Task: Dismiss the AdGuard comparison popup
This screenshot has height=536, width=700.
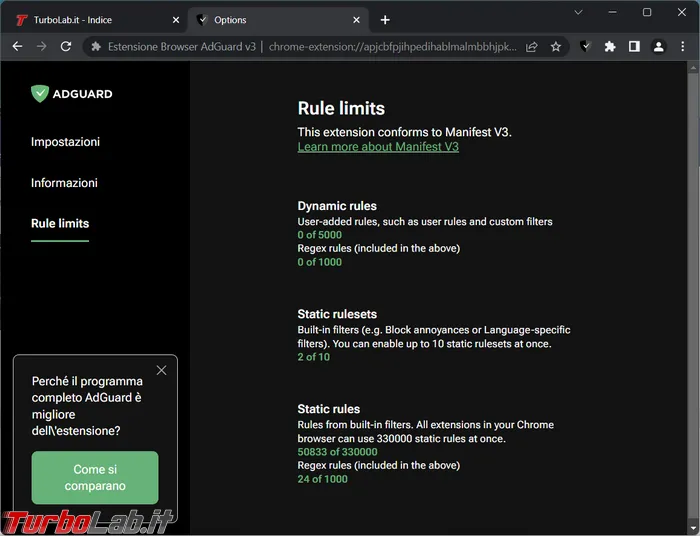Action: pyautogui.click(x=162, y=370)
